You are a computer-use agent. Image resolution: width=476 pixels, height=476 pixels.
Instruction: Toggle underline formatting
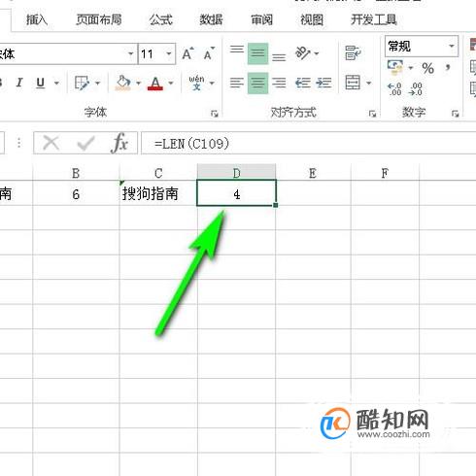[x=40, y=83]
